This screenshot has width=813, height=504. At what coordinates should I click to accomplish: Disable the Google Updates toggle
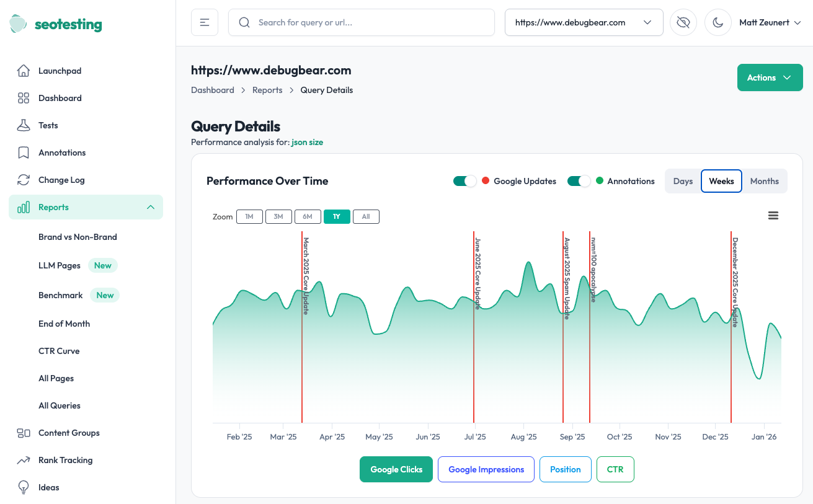coord(465,180)
